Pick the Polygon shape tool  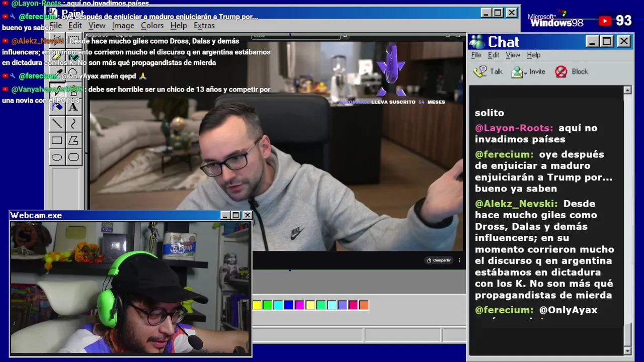point(73,140)
